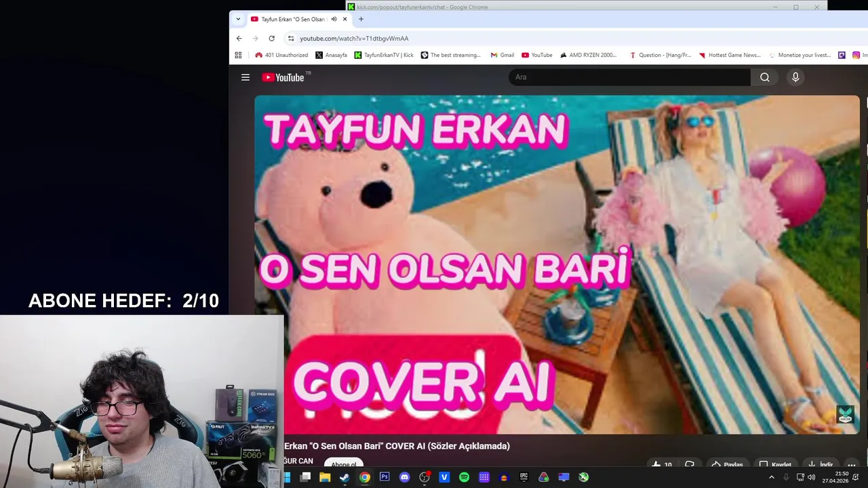868x488 pixels.
Task: Open the 'Monetize your livest...' bookmark
Action: (800, 55)
